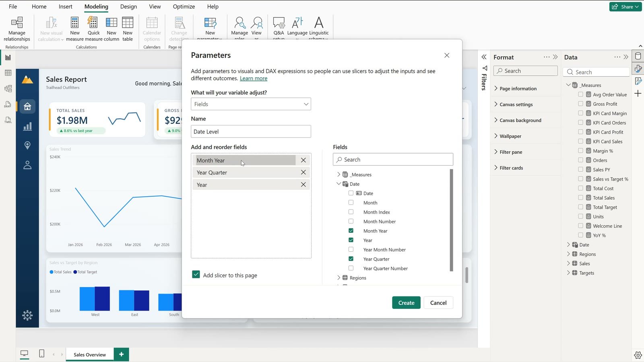
Task: Open the Insert ribbon tab
Action: click(x=66, y=6)
